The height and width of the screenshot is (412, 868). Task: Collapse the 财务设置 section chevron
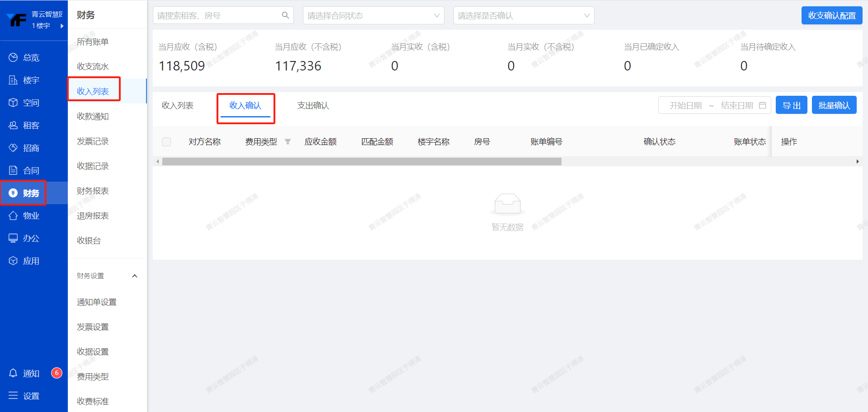pos(134,276)
